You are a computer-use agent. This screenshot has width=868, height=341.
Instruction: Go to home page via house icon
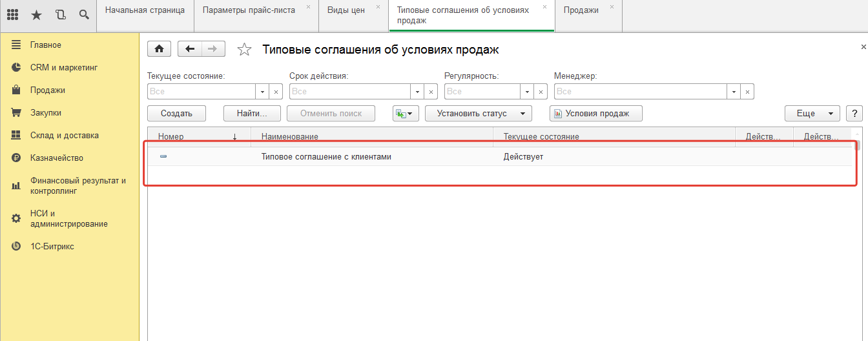[x=159, y=49]
